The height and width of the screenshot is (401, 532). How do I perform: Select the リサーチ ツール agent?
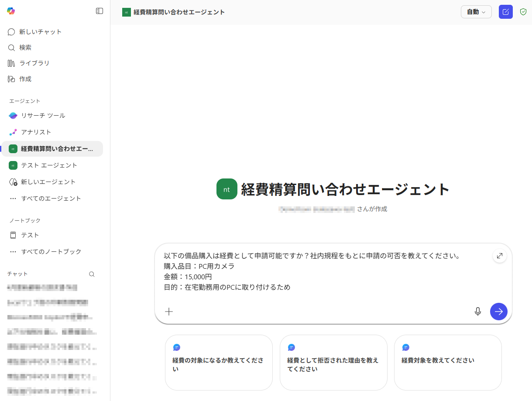[43, 116]
